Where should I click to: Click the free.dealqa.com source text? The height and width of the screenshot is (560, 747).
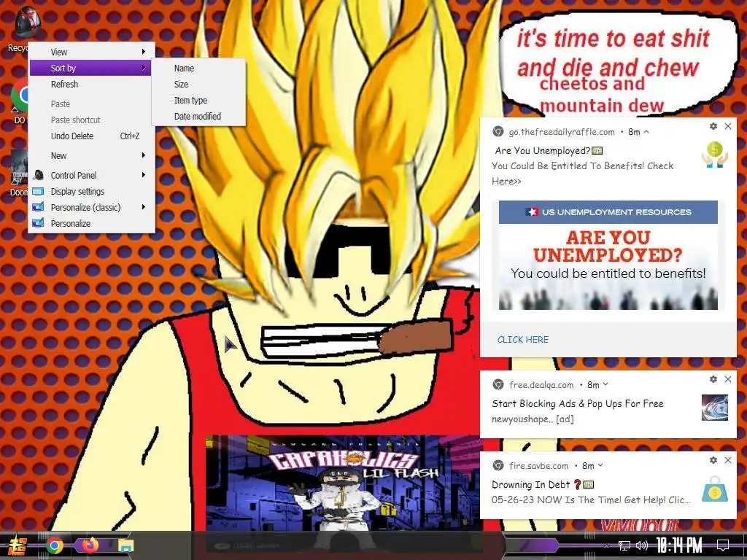[541, 385]
